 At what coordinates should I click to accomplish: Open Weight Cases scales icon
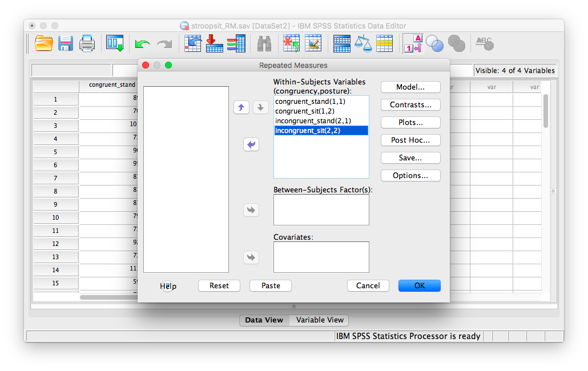(x=363, y=43)
